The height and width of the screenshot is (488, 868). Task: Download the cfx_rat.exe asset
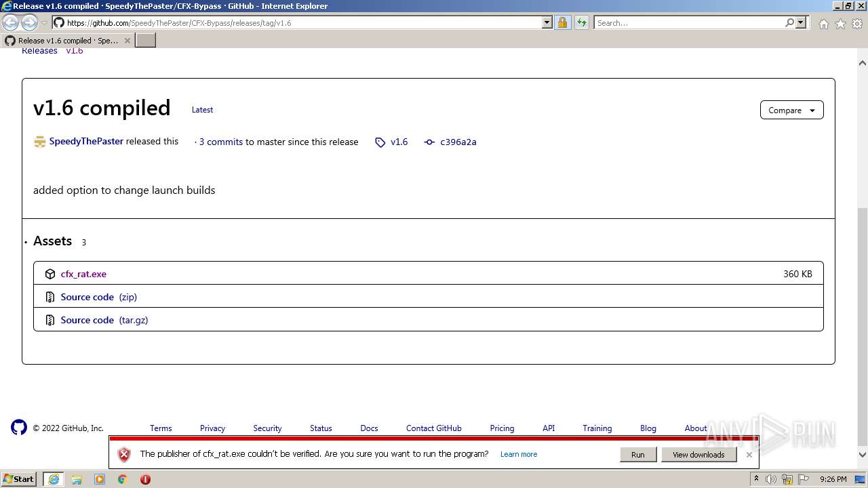83,274
